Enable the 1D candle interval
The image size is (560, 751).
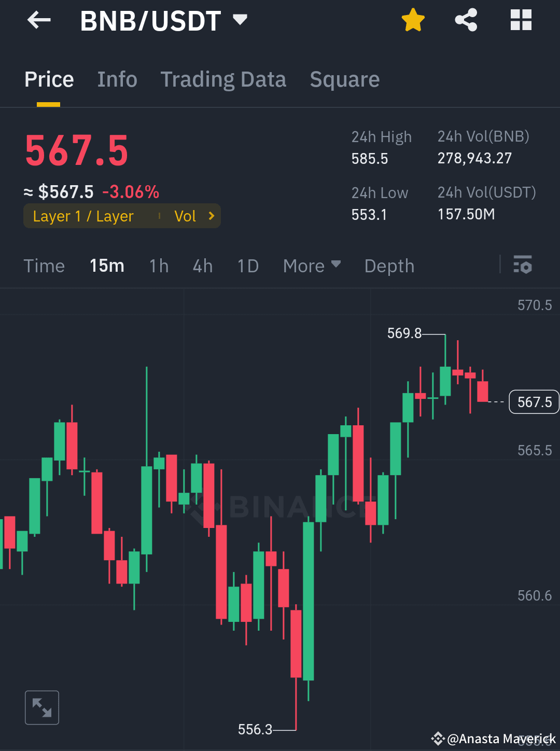tap(247, 266)
